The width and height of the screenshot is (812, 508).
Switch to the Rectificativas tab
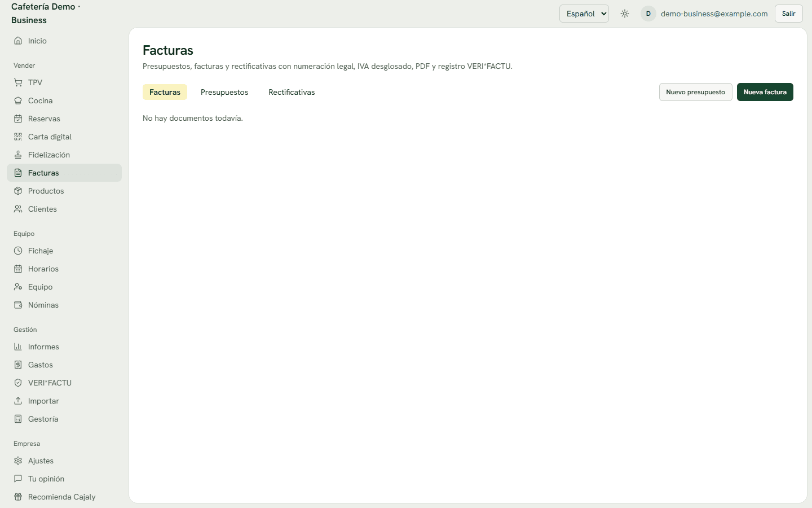click(292, 92)
